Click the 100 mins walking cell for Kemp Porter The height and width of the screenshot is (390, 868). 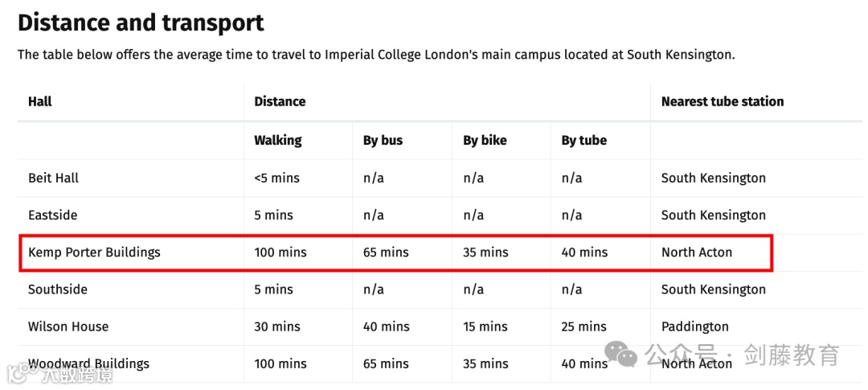(280, 252)
